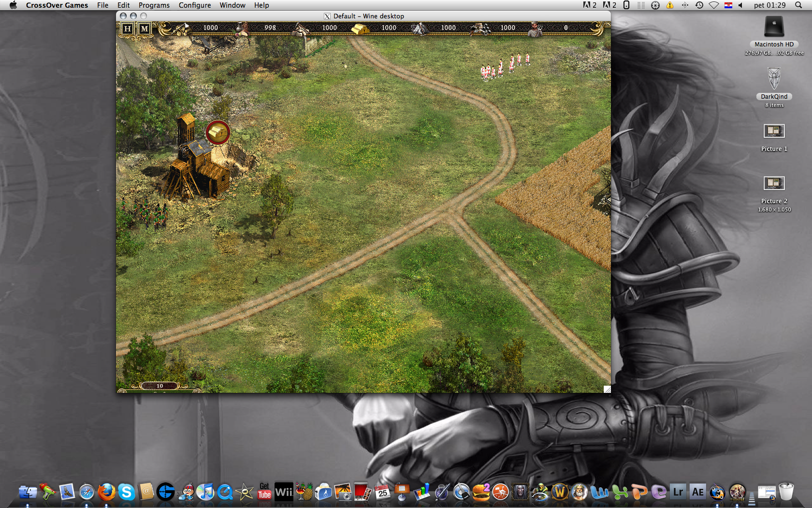Open iCal from the Dock
The height and width of the screenshot is (508, 812).
tap(382, 492)
